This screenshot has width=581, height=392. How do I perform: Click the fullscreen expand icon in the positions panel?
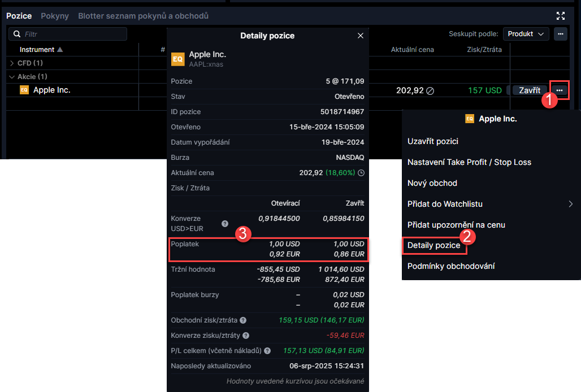click(561, 16)
